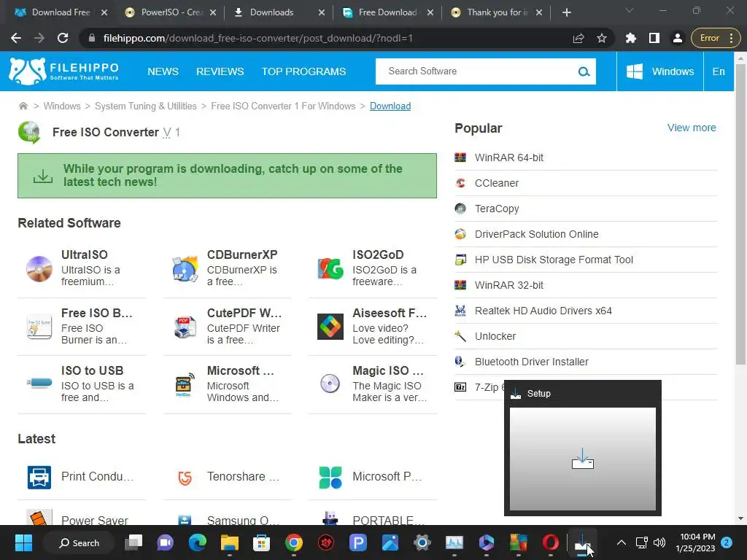Toggle the Chrome side panel icon
Screen dimensions: 747x560
[x=654, y=38]
